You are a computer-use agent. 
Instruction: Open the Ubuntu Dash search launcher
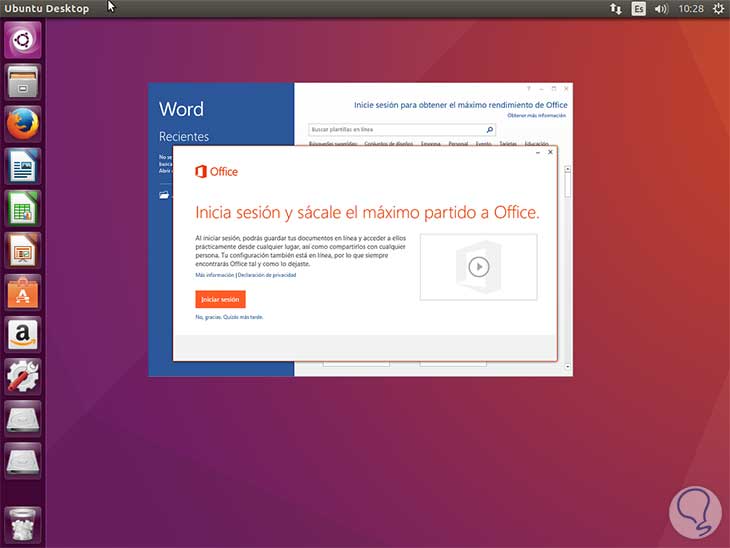click(x=23, y=40)
